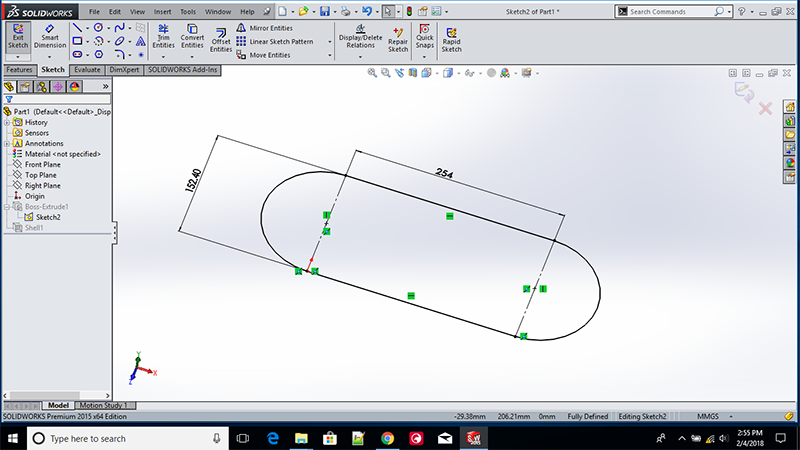Open the FeatureManager design tree tab
Screen dimensions: 800x450
point(9,87)
